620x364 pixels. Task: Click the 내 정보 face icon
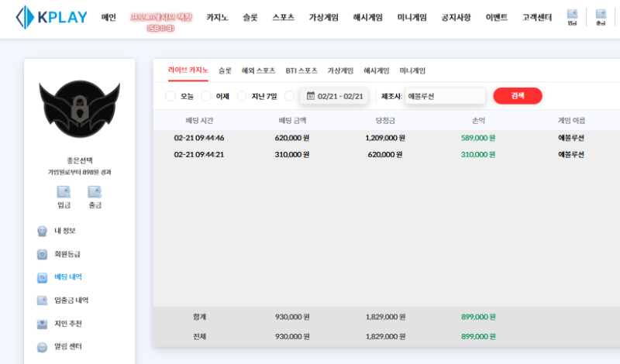coord(42,231)
